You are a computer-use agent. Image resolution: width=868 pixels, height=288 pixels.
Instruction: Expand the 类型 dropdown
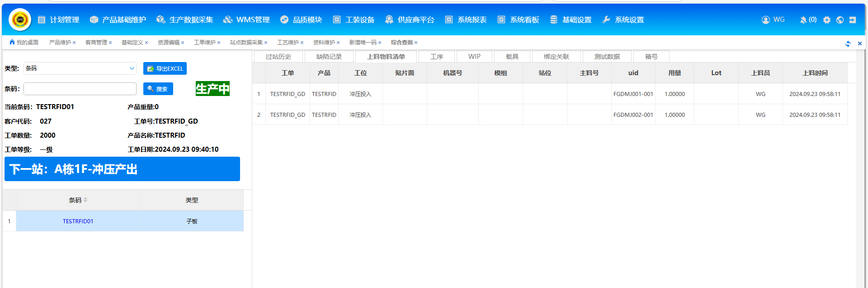coord(132,68)
